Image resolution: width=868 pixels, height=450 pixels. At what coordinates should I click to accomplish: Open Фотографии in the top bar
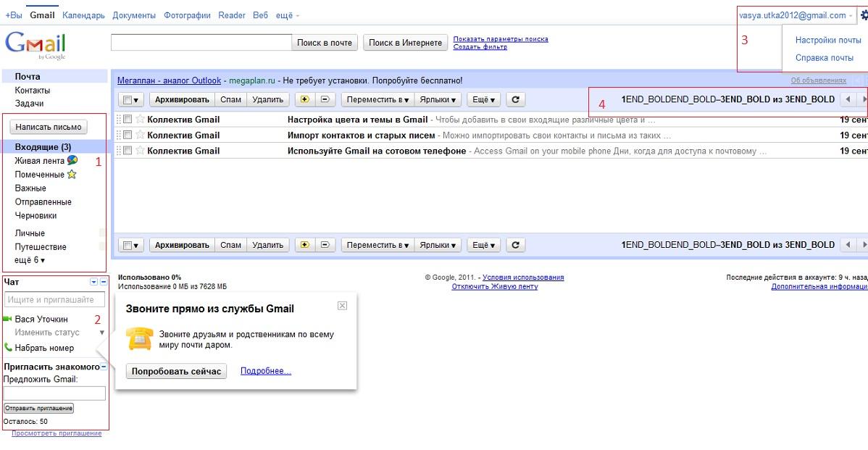[187, 15]
